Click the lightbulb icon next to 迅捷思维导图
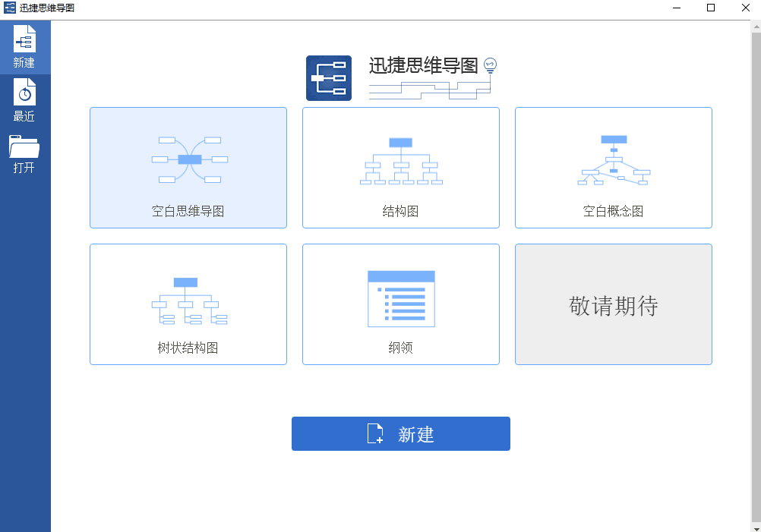 point(490,65)
